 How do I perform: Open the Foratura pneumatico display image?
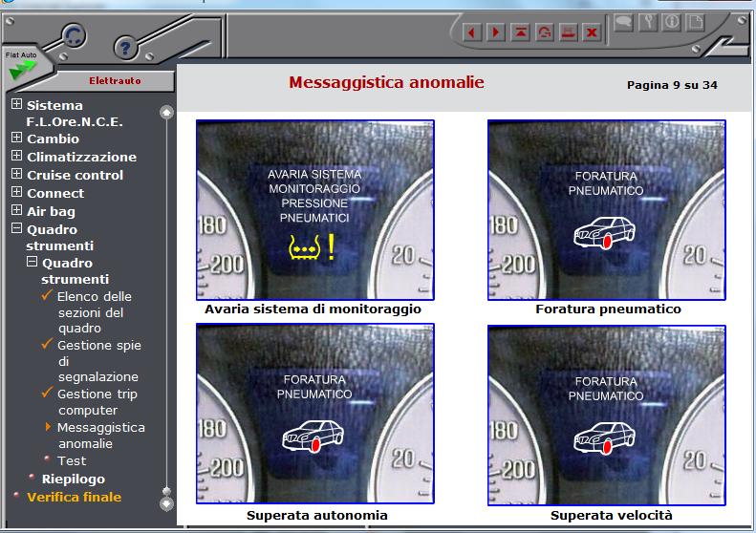click(x=607, y=210)
